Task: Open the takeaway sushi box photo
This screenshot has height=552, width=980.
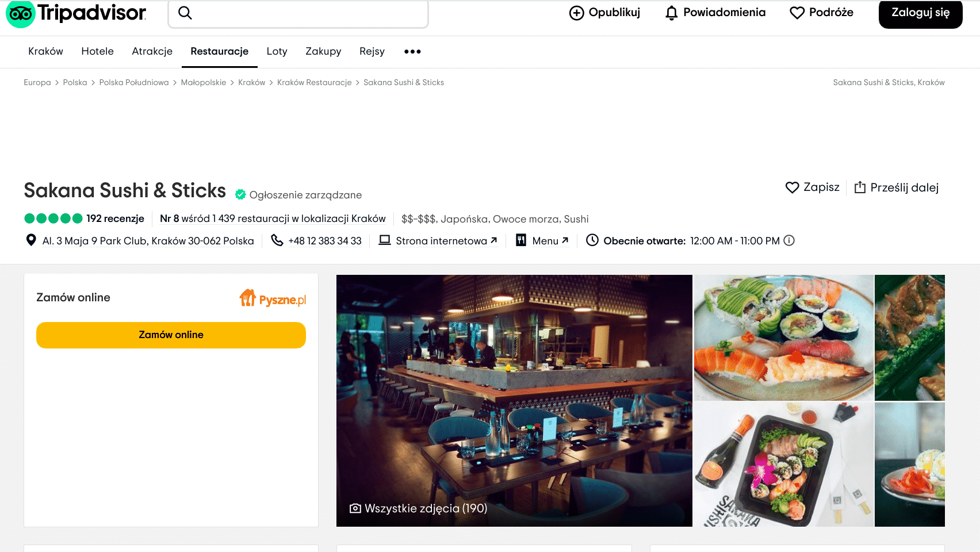Action: (x=783, y=465)
